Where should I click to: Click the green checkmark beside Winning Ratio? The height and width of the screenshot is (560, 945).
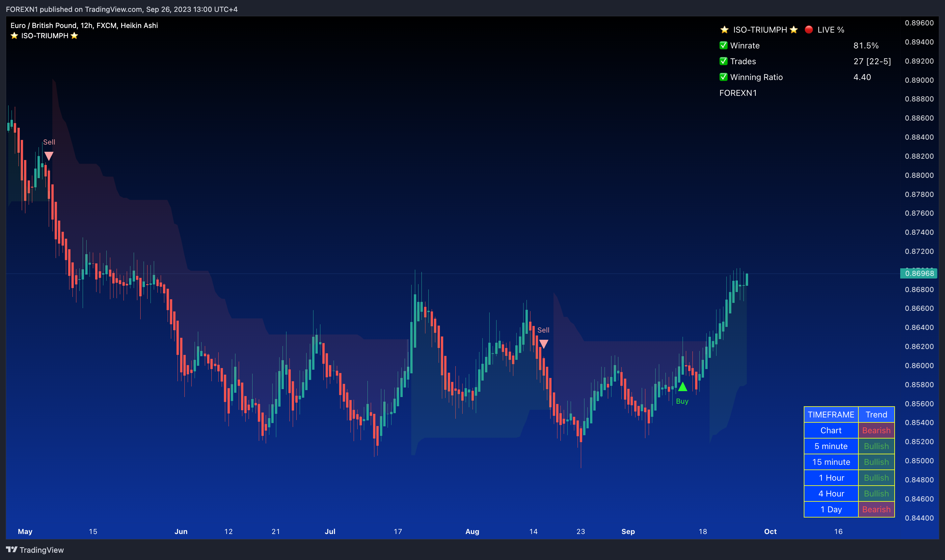(723, 77)
